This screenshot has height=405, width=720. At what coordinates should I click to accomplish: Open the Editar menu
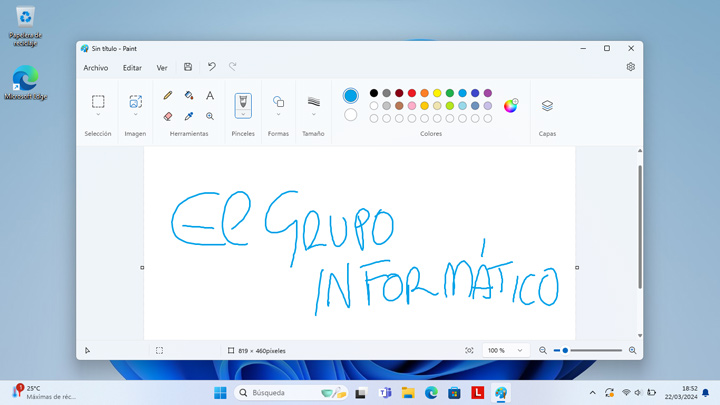click(x=132, y=68)
